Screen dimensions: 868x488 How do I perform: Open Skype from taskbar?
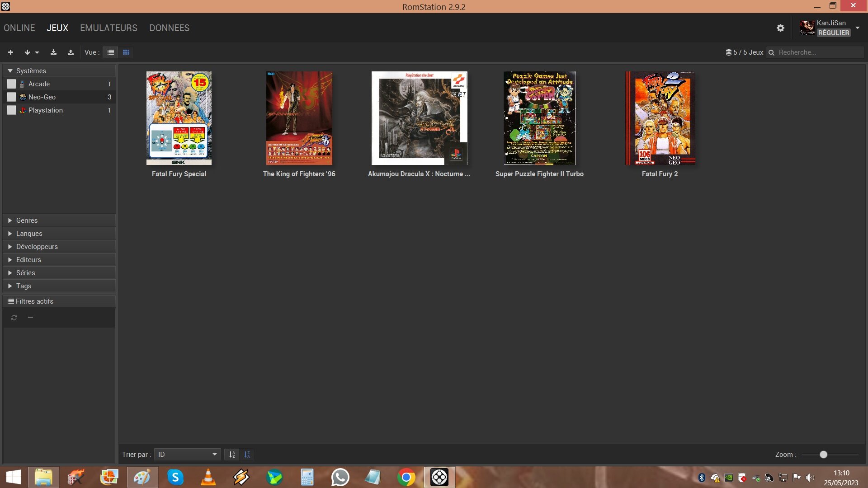[x=175, y=477]
